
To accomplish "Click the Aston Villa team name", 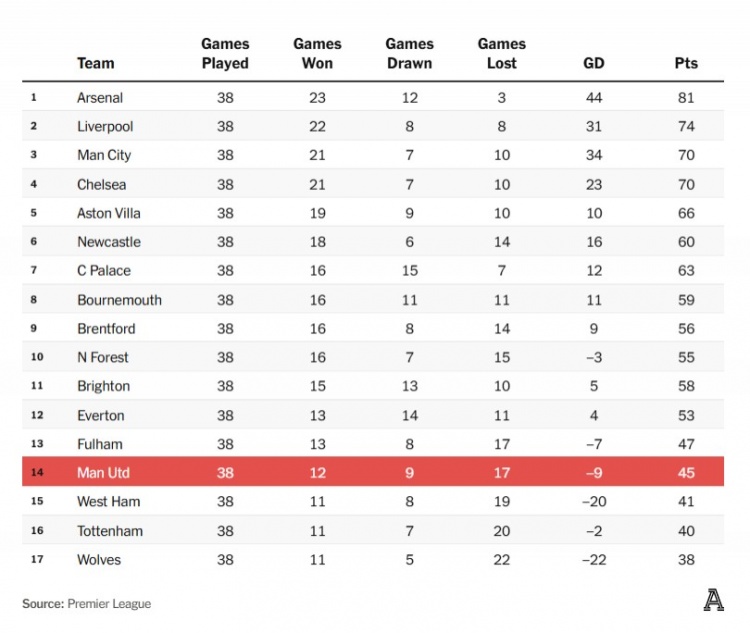I will [109, 213].
